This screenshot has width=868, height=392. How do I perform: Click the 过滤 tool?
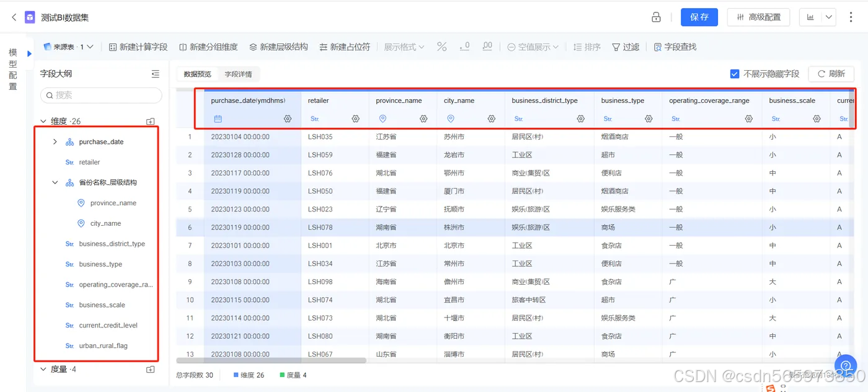click(x=626, y=47)
